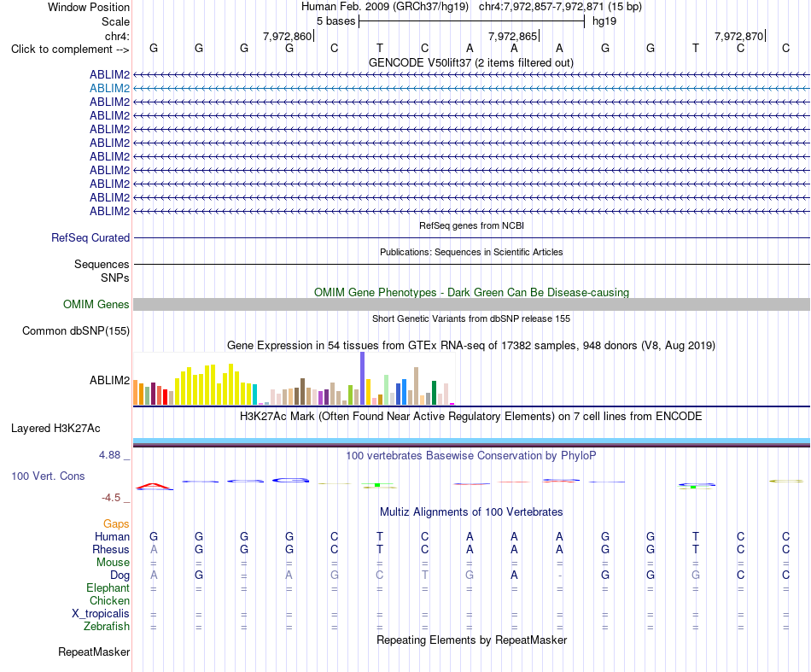This screenshot has height=672, width=811.
Task: Click the Rhesus species row label
Action: 111,549
